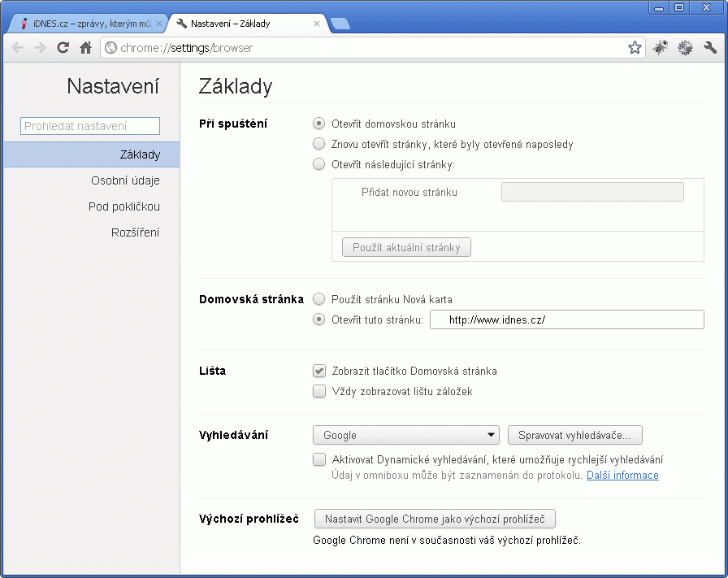Click the bug extension icon
This screenshot has height=578, width=728.
click(x=661, y=47)
